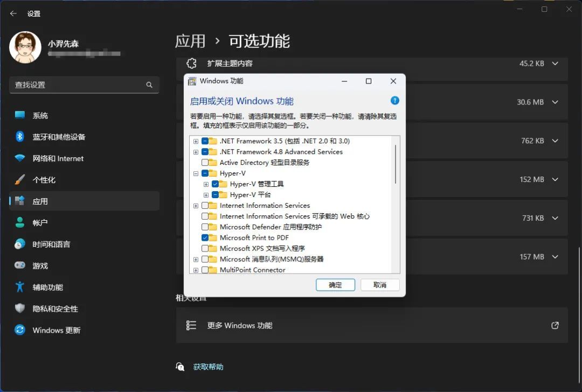Select the 系统 sidebar icon
Screen dimensions: 582x392
(x=19, y=115)
